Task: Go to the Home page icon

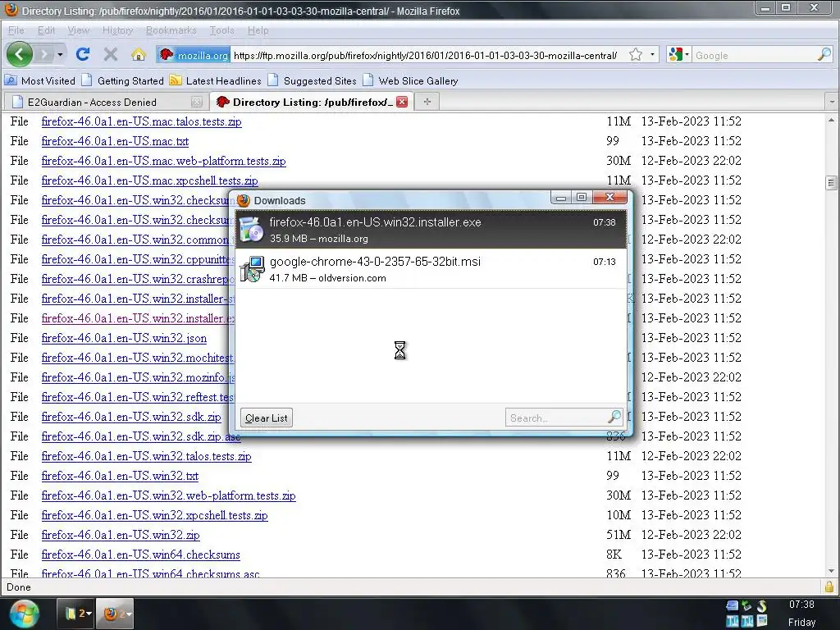Action: pos(138,54)
